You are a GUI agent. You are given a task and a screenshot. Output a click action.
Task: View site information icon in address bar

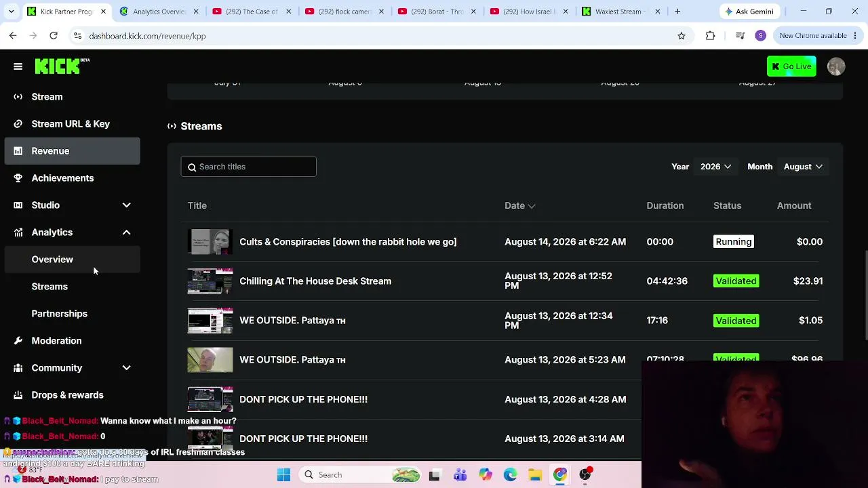(77, 36)
